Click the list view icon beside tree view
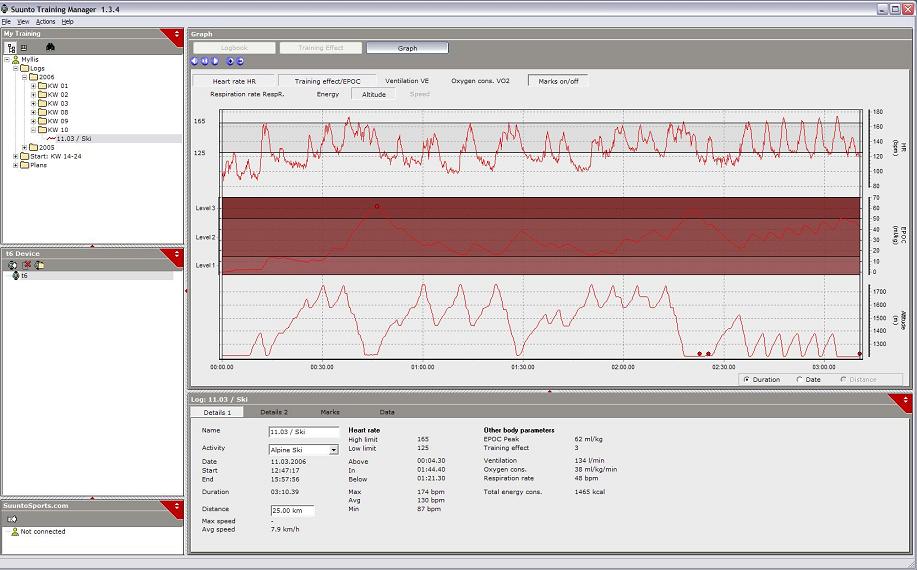Screen dimensions: 917x570 tap(23, 47)
